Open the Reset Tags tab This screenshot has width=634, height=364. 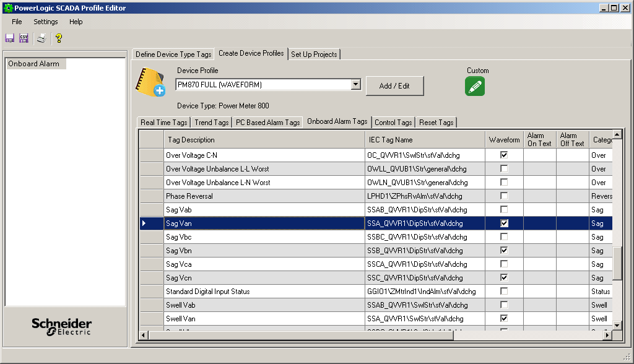coord(436,123)
